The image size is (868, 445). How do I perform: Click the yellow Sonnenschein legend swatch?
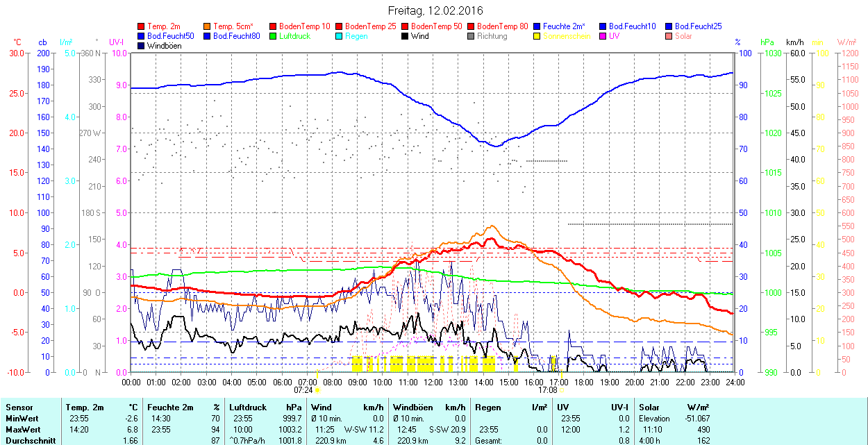tap(537, 35)
